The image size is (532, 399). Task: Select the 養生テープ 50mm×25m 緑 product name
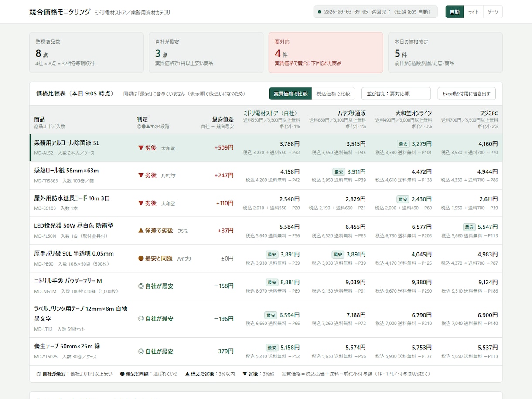[67, 346]
